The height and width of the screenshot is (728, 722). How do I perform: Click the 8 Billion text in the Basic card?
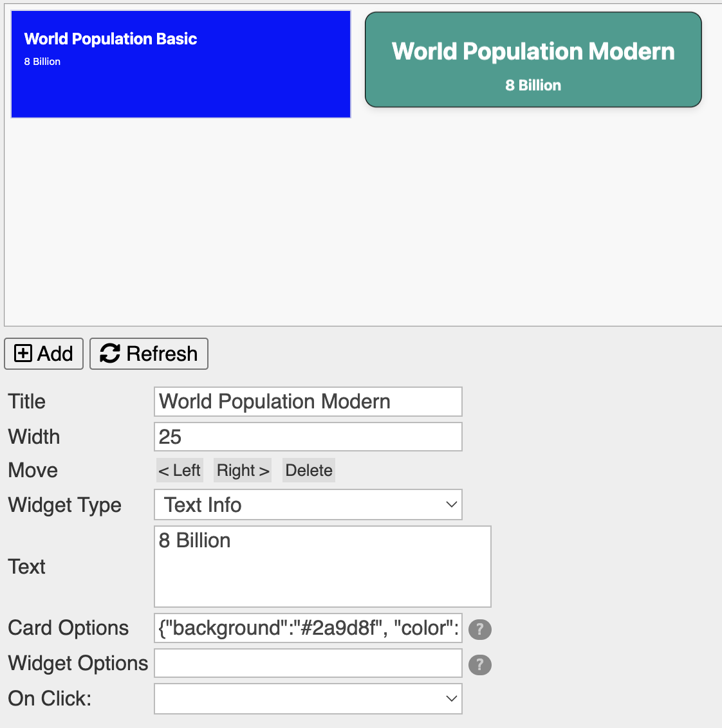coord(42,62)
